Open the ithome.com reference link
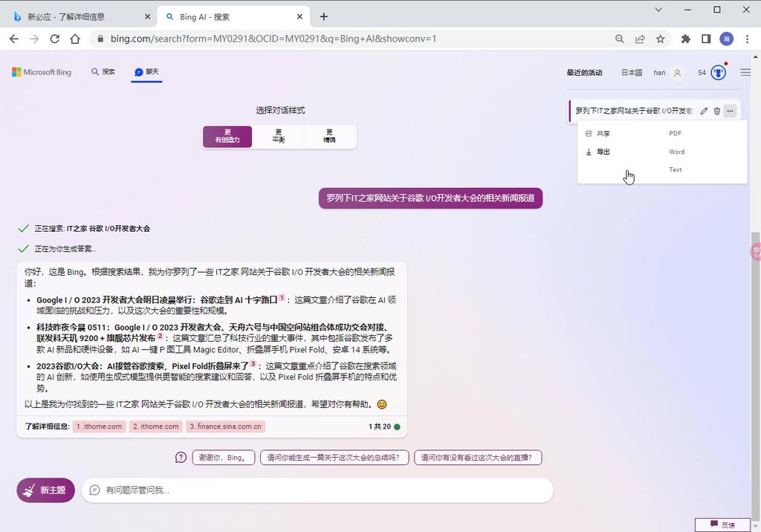761x532 pixels. (x=98, y=426)
